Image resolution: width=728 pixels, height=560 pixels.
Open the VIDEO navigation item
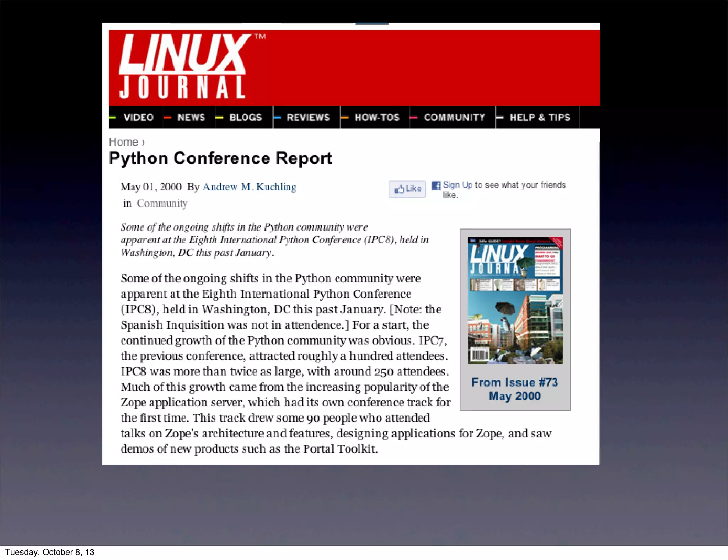pyautogui.click(x=138, y=118)
